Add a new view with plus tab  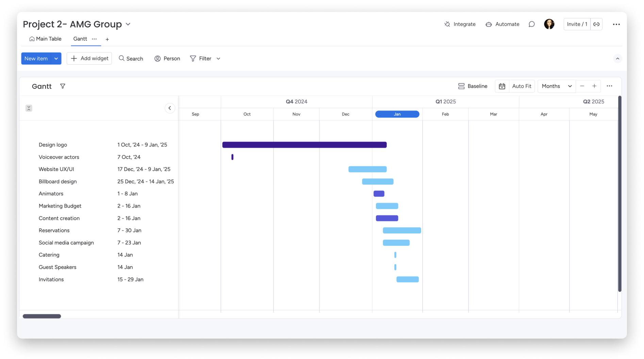[x=107, y=39]
